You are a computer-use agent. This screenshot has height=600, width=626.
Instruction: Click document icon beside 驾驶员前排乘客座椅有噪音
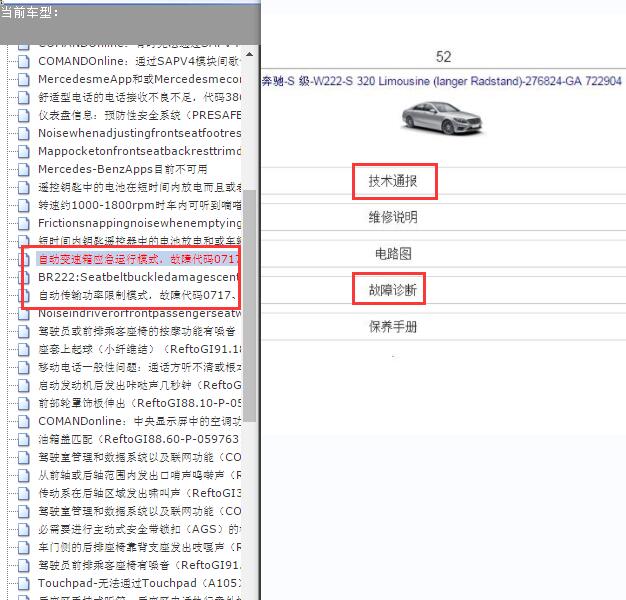point(24,565)
